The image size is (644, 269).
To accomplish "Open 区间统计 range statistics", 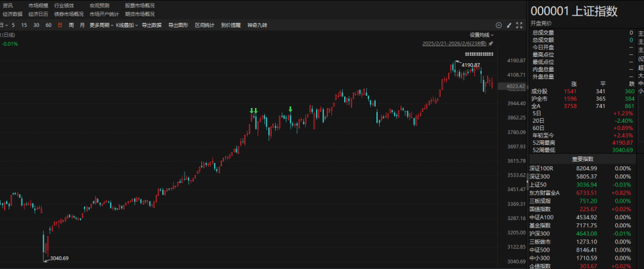I will point(205,25).
